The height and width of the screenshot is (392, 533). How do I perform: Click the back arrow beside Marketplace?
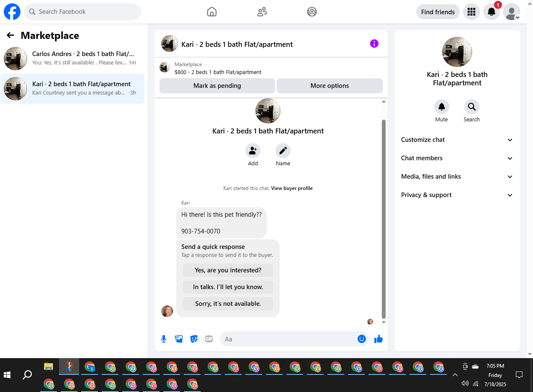click(10, 36)
